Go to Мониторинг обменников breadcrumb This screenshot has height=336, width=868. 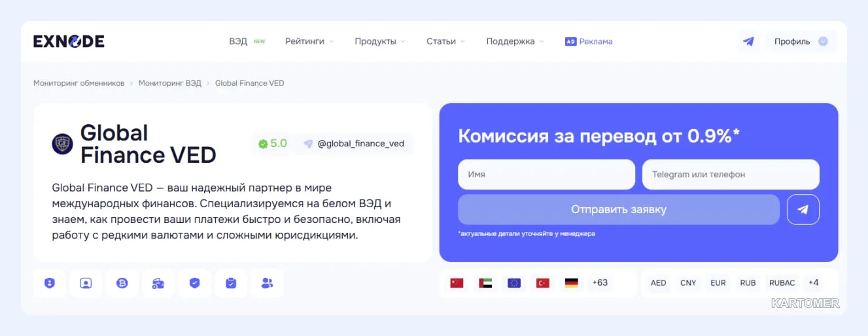79,83
